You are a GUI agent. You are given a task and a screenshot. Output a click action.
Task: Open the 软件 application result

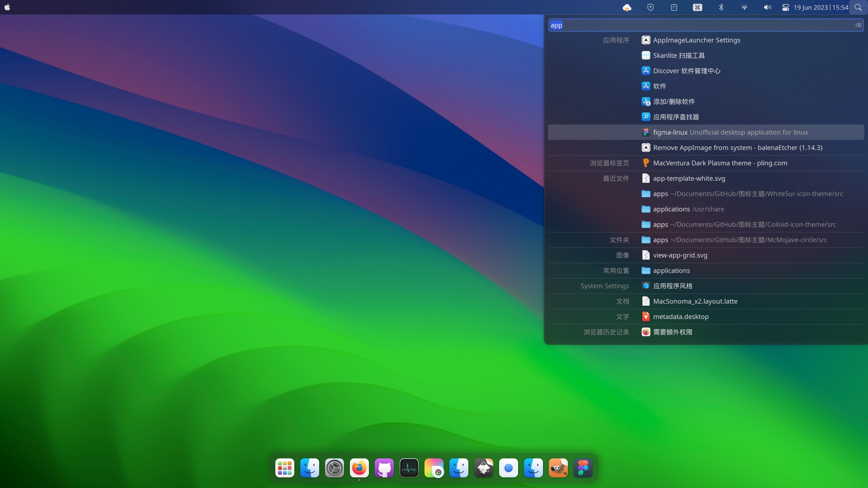pos(706,86)
